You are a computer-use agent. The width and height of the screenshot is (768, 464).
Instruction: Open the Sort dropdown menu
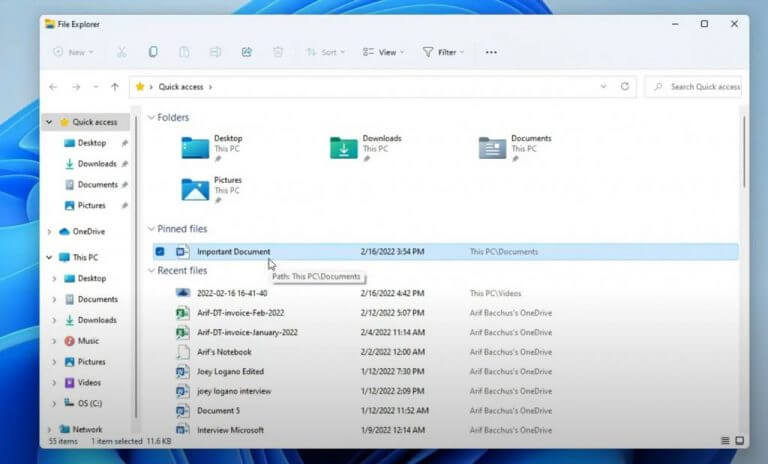tap(325, 52)
